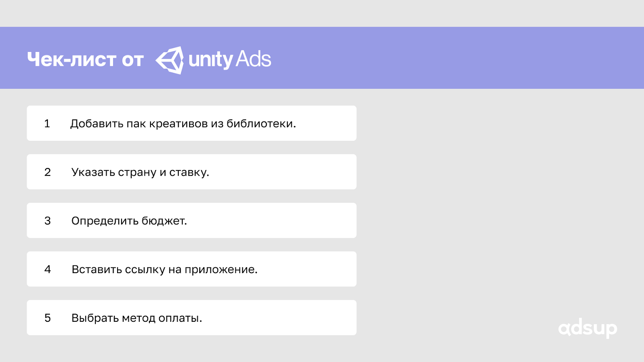Click the number 5 list marker
Image resolution: width=644 pixels, height=362 pixels.
point(47,318)
